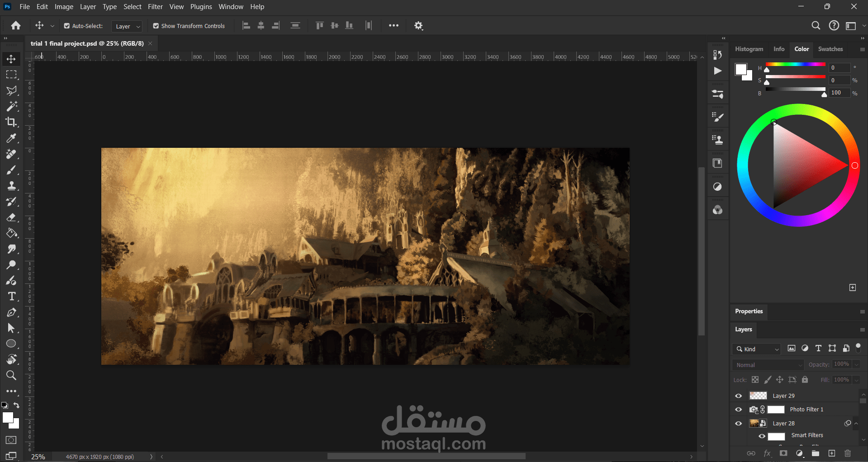Switch to the Swatches tab

click(830, 49)
